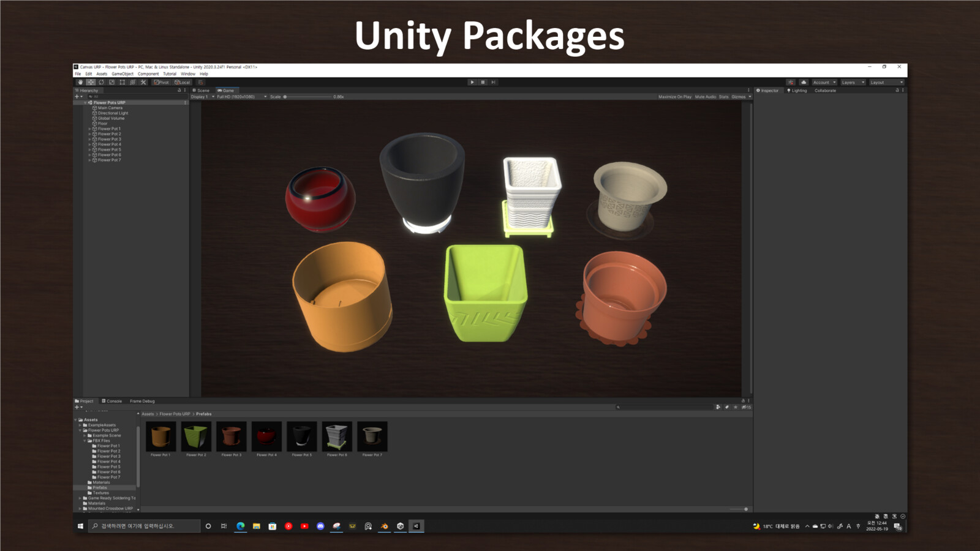The height and width of the screenshot is (551, 980).
Task: Toggle Stats overlay
Action: point(723,97)
